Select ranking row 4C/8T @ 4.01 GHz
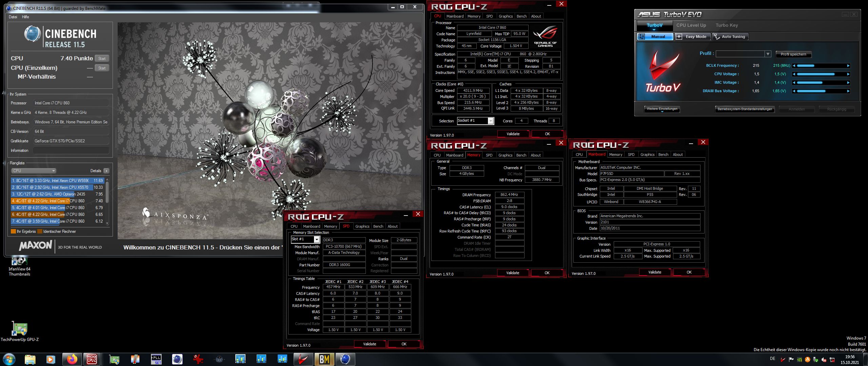The height and width of the screenshot is (366, 868). [x=57, y=208]
